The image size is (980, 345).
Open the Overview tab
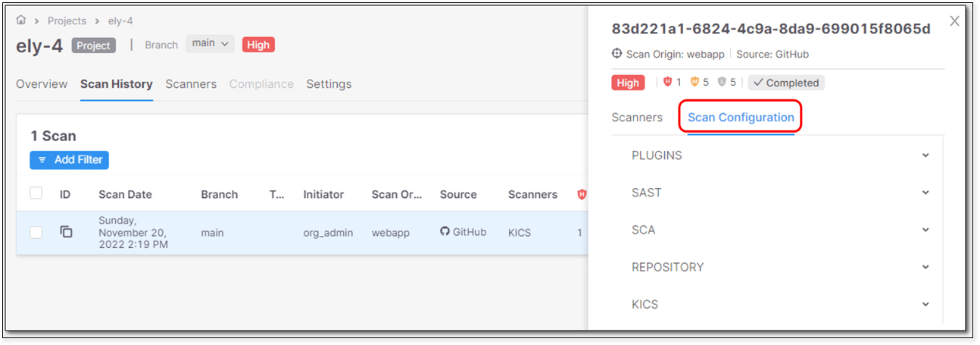click(x=42, y=84)
